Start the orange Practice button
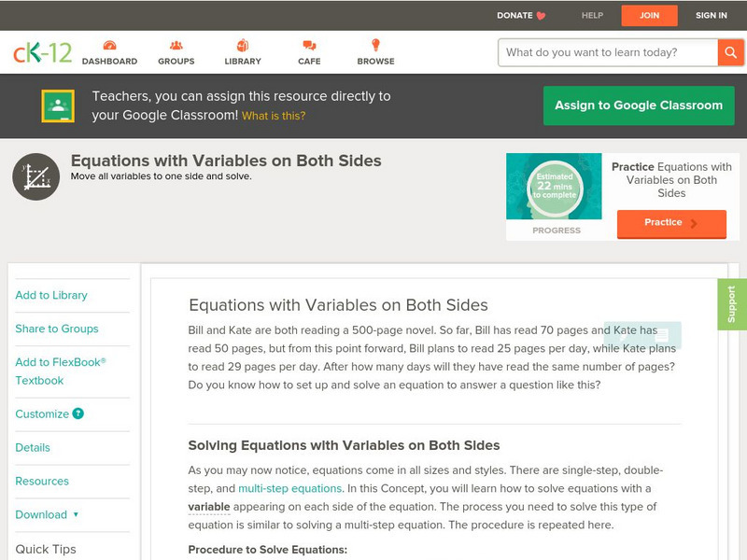Image resolution: width=747 pixels, height=560 pixels. click(670, 223)
